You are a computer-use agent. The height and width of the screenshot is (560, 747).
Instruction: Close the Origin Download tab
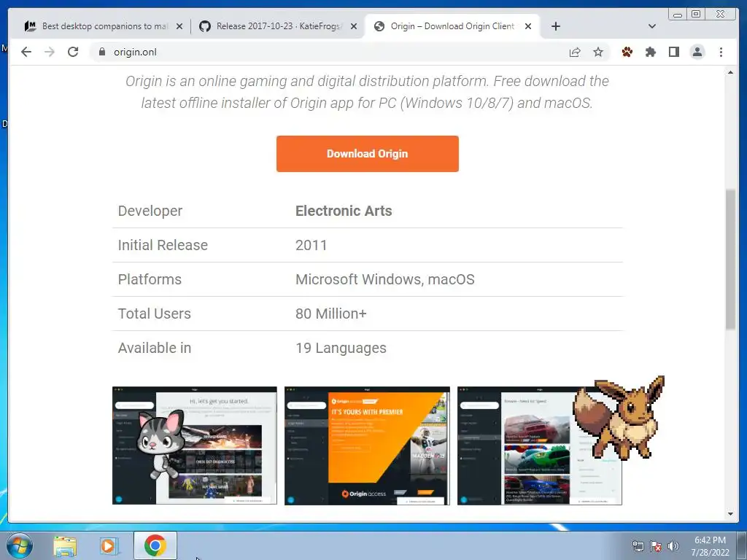click(x=528, y=26)
